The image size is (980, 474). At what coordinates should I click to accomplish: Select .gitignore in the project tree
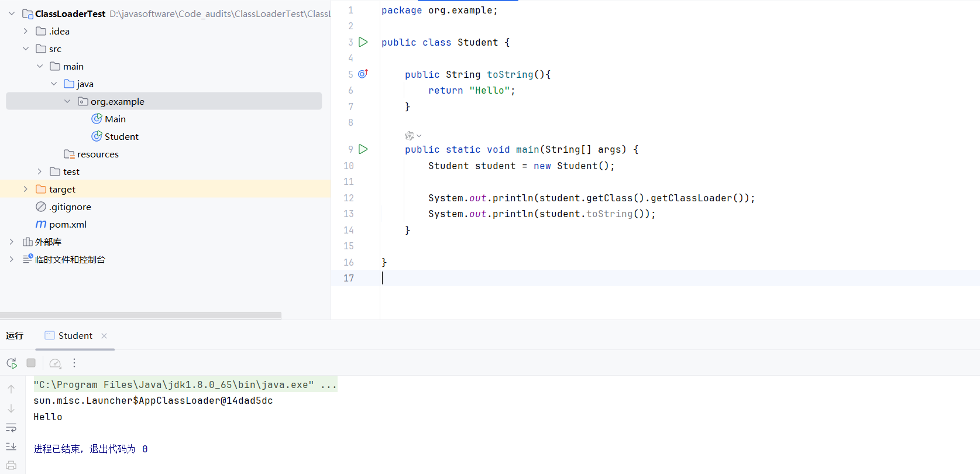pyautogui.click(x=70, y=207)
